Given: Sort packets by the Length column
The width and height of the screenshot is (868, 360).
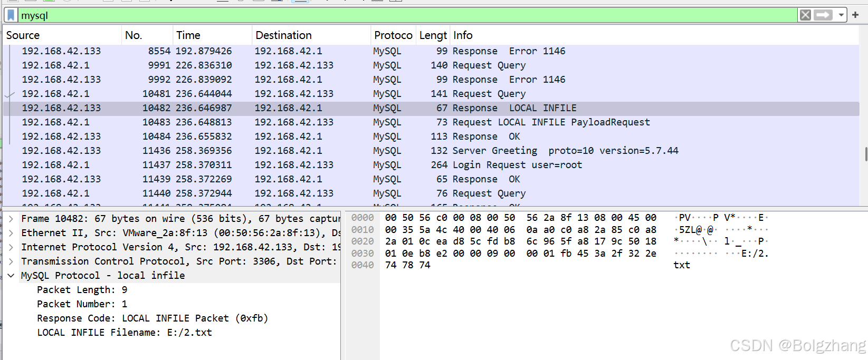Looking at the screenshot, I should click(433, 35).
